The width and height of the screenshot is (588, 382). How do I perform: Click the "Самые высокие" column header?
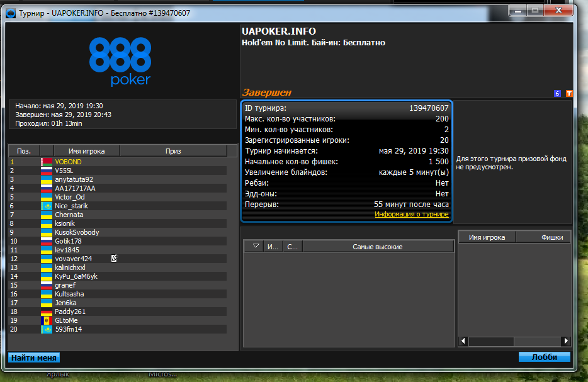click(x=378, y=247)
